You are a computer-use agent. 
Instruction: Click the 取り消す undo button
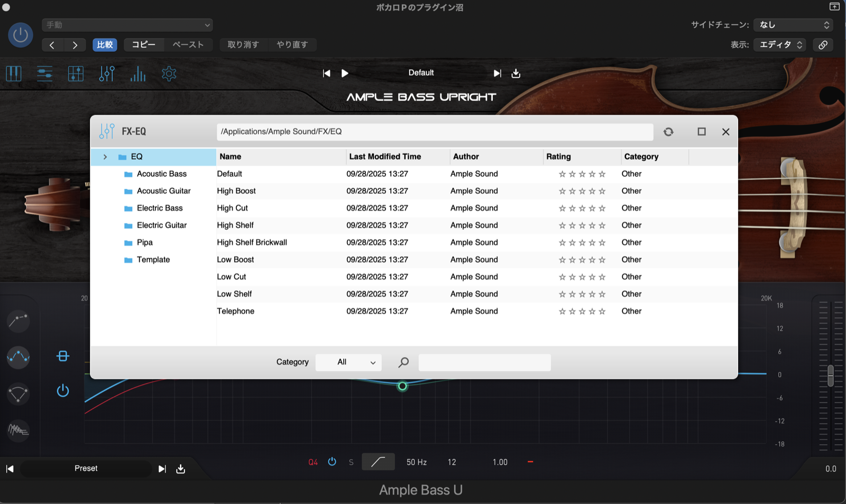pos(243,45)
